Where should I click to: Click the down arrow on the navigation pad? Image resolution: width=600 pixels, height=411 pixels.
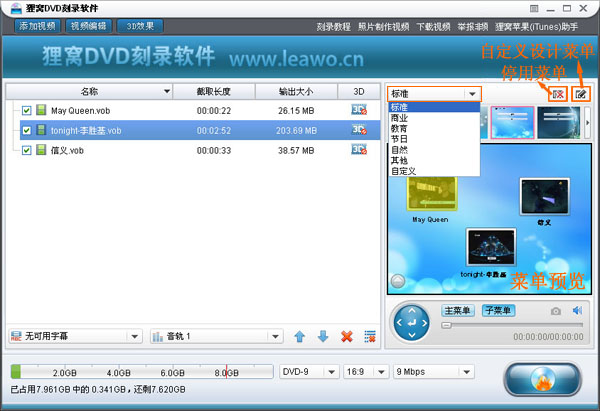(412, 335)
